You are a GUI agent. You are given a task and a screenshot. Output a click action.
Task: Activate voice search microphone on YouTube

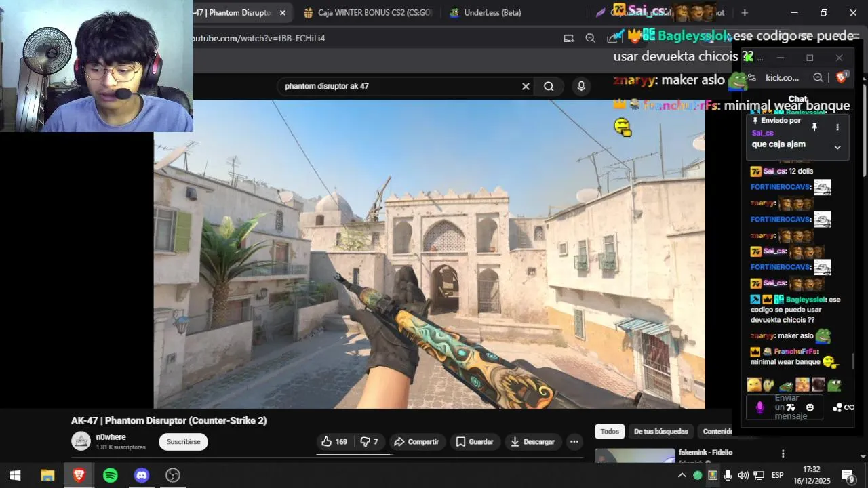tap(580, 86)
